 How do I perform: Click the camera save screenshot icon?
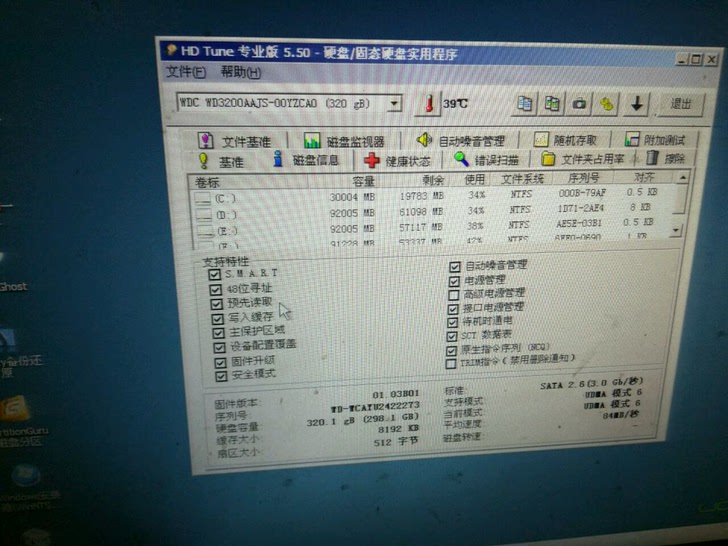[x=579, y=104]
